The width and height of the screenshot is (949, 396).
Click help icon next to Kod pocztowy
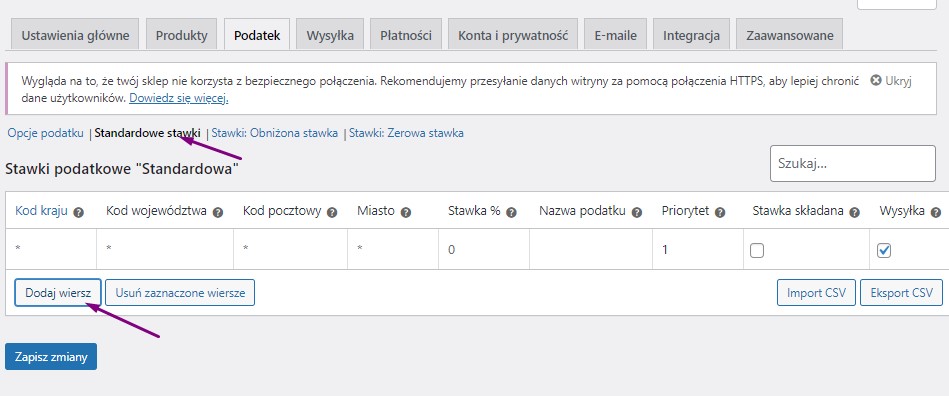[332, 213]
